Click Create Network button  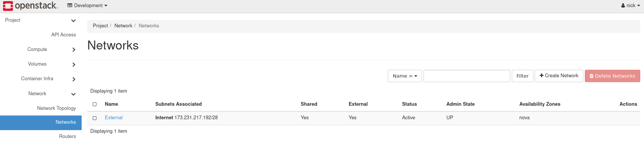pyautogui.click(x=559, y=76)
